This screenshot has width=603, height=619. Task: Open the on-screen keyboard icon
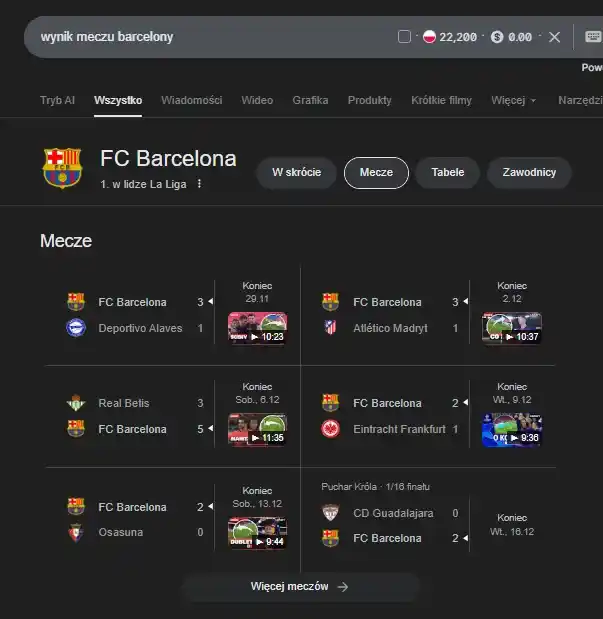[x=592, y=37]
